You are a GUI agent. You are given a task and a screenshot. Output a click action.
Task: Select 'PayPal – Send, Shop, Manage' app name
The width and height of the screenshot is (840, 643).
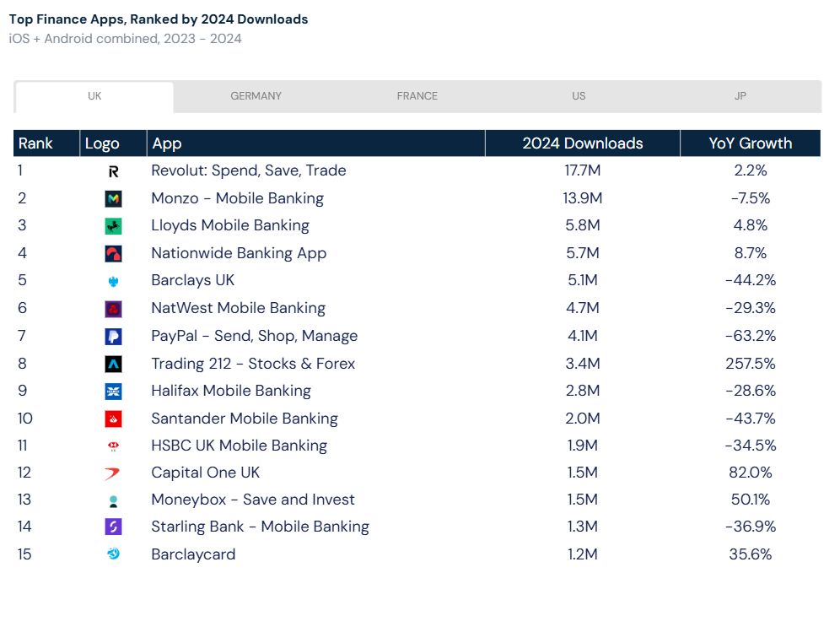[255, 336]
